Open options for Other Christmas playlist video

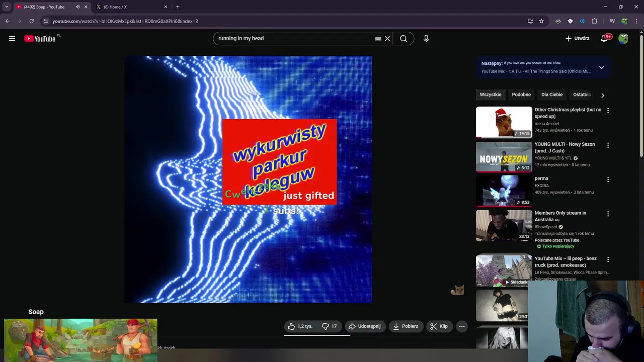[x=608, y=111]
